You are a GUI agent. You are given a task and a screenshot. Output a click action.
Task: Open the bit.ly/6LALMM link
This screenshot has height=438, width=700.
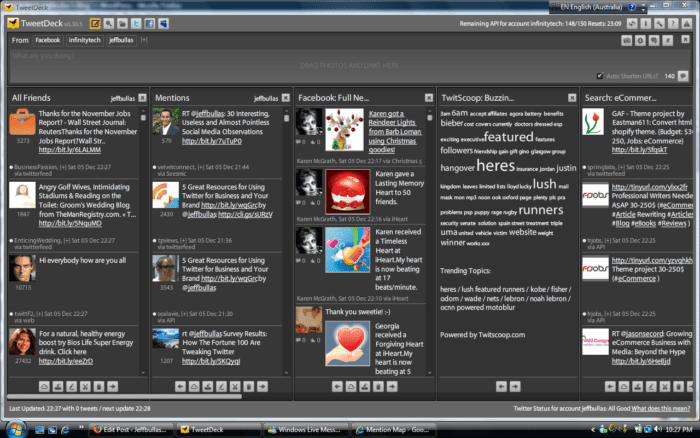click(x=69, y=150)
